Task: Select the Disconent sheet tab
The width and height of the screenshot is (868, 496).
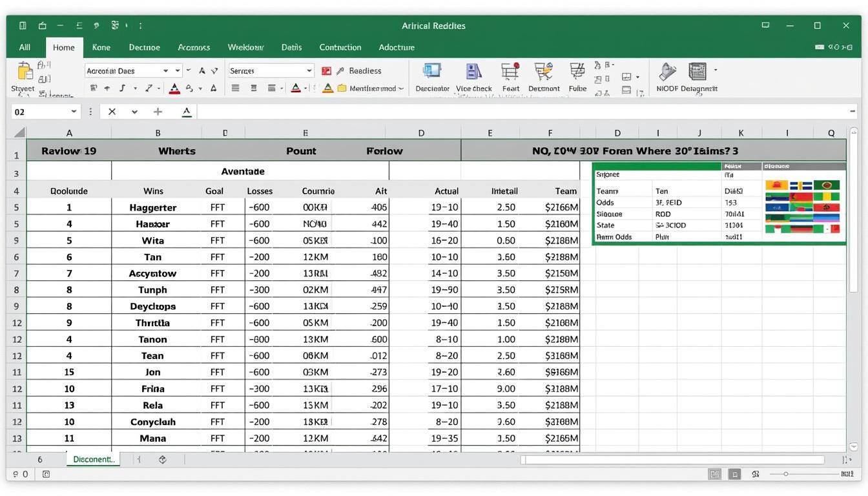Action: [x=94, y=459]
